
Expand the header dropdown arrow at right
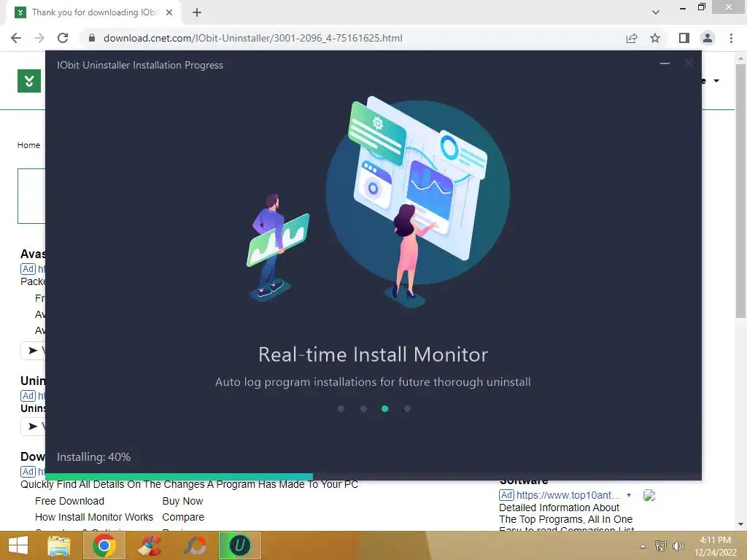click(x=716, y=81)
